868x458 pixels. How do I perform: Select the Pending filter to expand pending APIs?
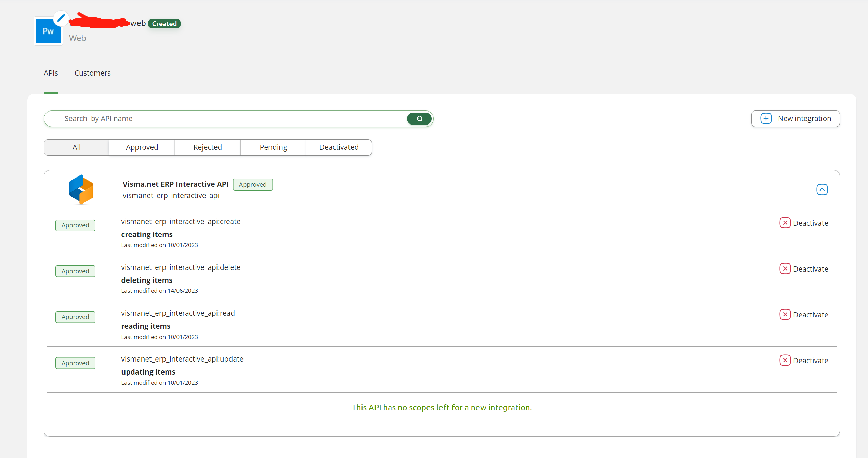[x=273, y=147]
